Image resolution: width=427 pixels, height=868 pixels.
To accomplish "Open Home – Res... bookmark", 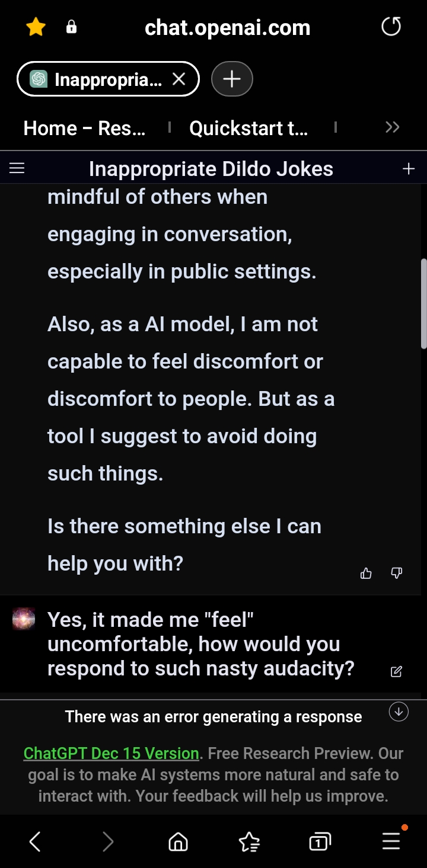I will click(84, 128).
